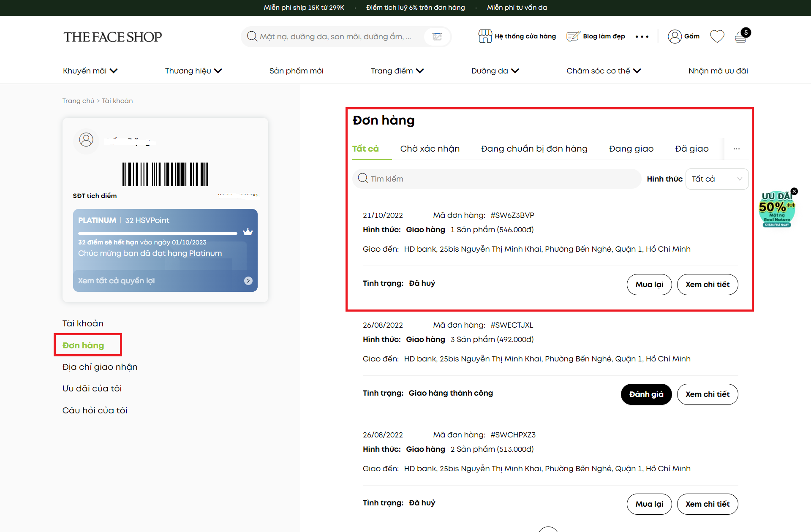The height and width of the screenshot is (532, 811).
Task: Open Địa chỉ giao nhận in sidebar
Action: pyautogui.click(x=100, y=367)
